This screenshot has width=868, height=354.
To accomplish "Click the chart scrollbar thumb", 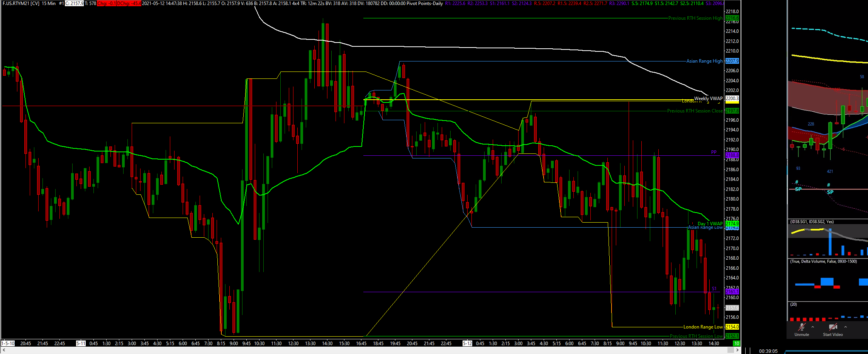I will click(x=731, y=350).
